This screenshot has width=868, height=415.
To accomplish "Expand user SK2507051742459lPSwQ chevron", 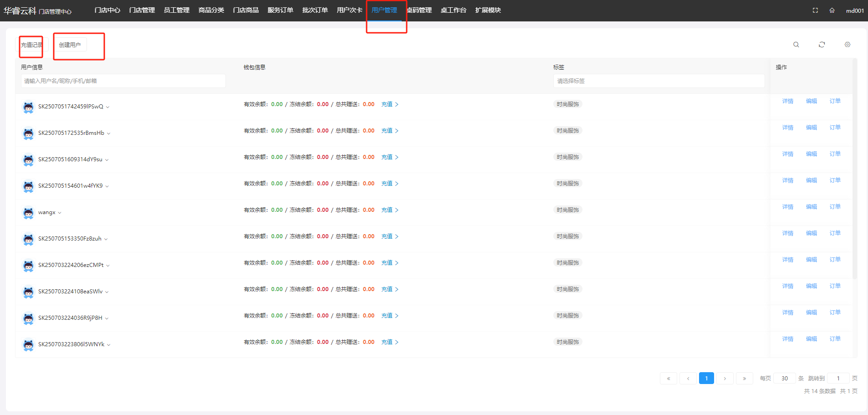I will coord(108,107).
